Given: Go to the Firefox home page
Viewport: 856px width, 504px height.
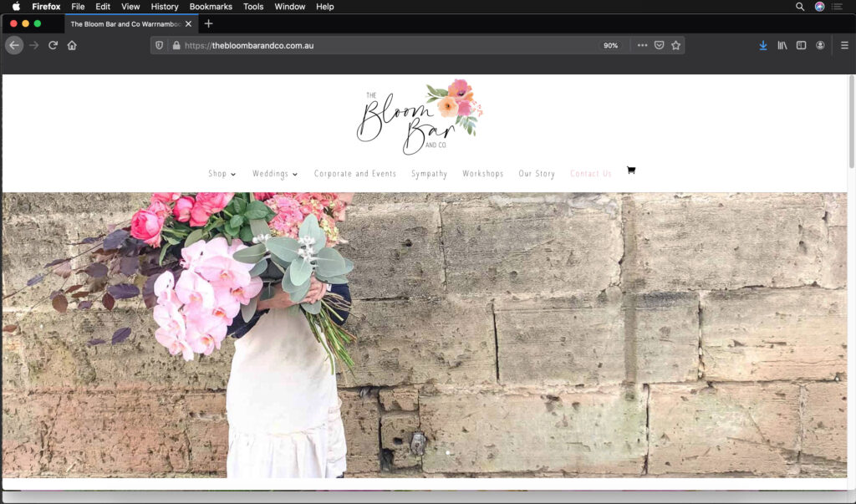Looking at the screenshot, I should click(72, 45).
